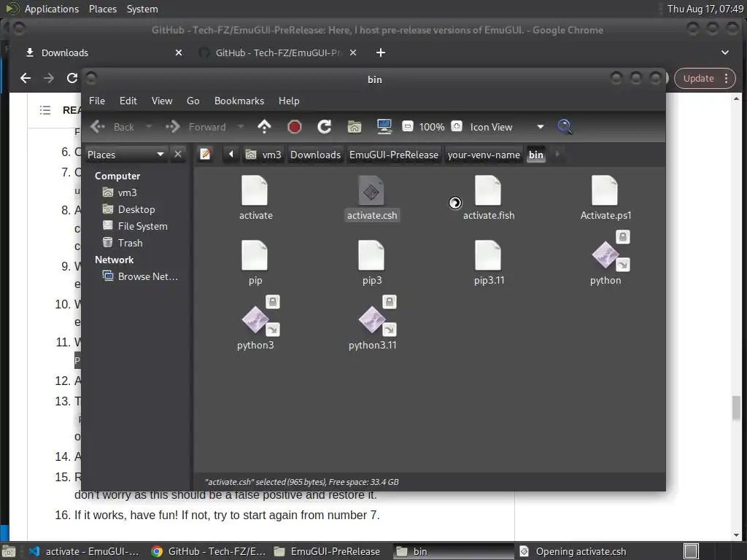Click the Back navigation arrow in file manager
This screenshot has height=560, width=747.
tap(98, 127)
